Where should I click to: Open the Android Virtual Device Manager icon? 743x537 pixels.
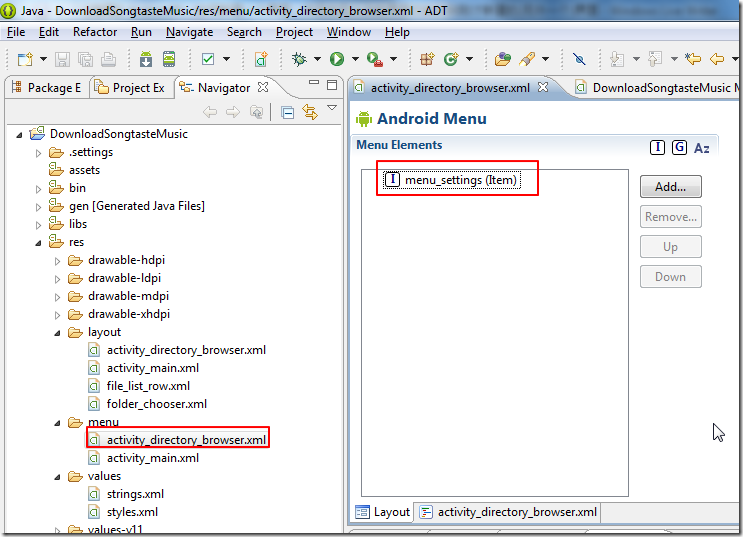[x=169, y=59]
